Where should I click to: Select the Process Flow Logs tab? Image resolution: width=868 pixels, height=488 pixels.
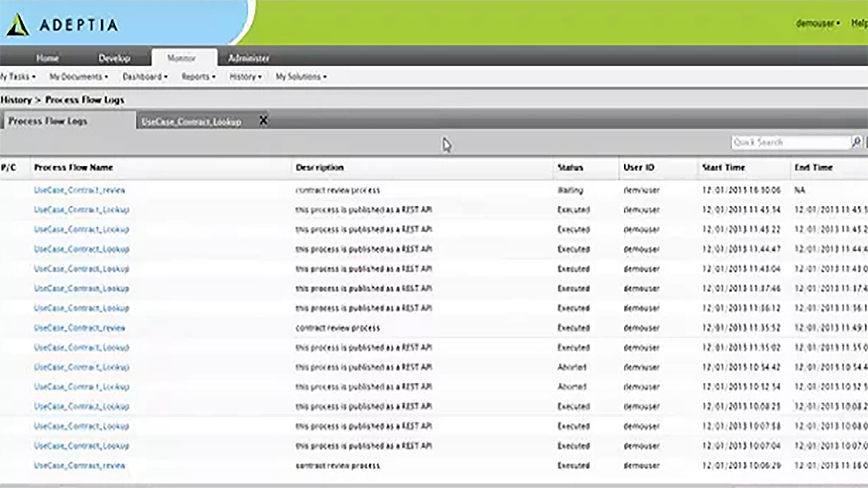pyautogui.click(x=48, y=121)
